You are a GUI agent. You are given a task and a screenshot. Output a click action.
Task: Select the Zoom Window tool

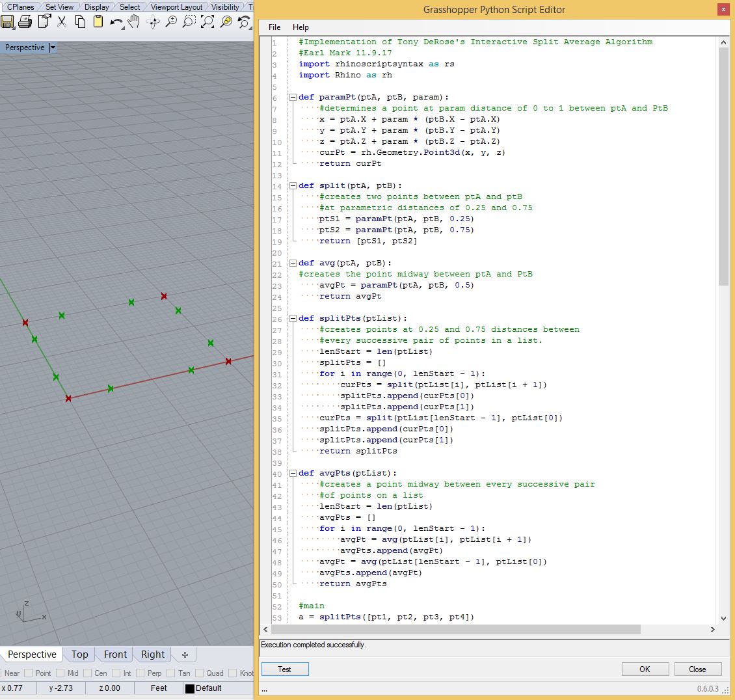point(189,21)
